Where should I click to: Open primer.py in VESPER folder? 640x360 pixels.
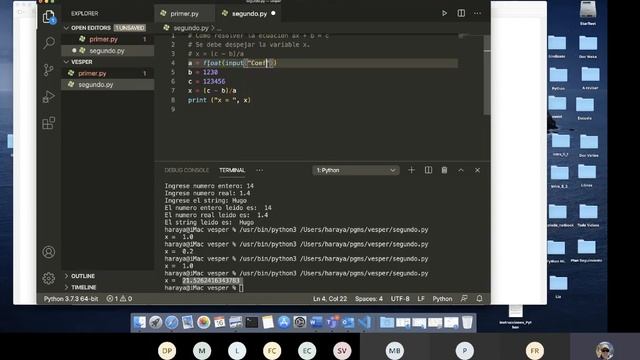click(108, 73)
